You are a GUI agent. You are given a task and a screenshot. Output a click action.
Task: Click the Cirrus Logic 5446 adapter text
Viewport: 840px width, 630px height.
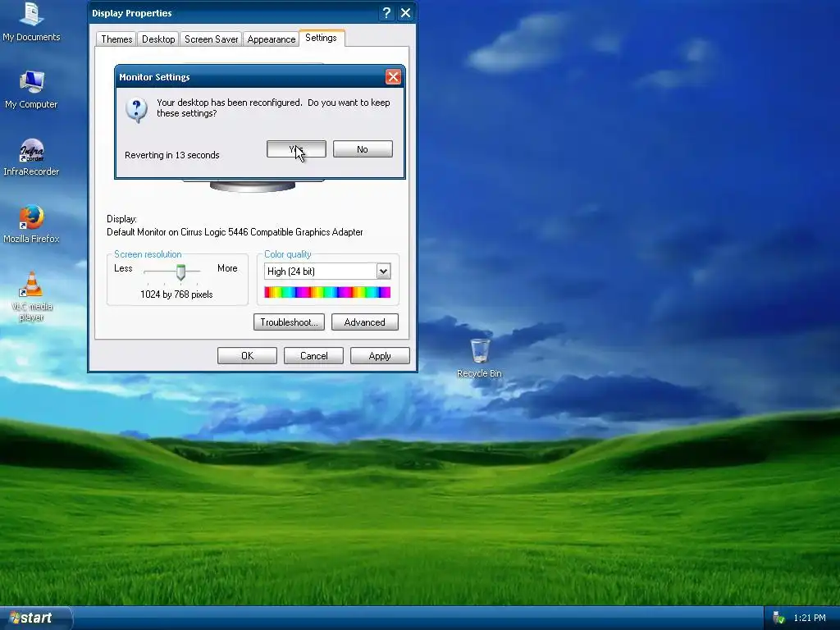click(x=235, y=232)
